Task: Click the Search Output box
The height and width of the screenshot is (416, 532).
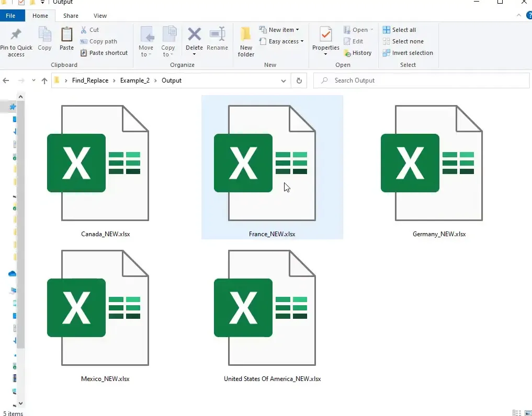Action: 422,80
